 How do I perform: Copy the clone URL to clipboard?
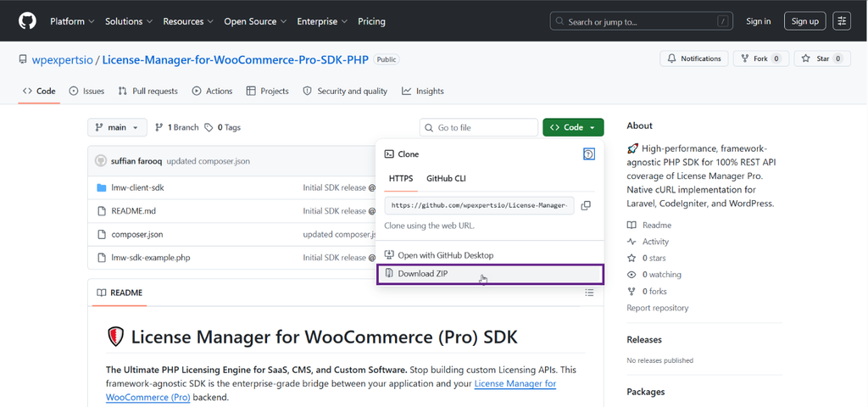point(586,205)
